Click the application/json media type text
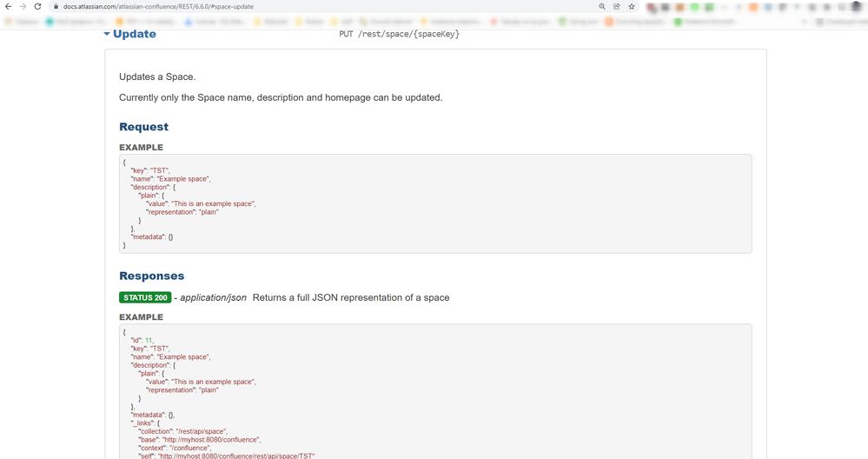This screenshot has height=459, width=868. pyautogui.click(x=213, y=297)
